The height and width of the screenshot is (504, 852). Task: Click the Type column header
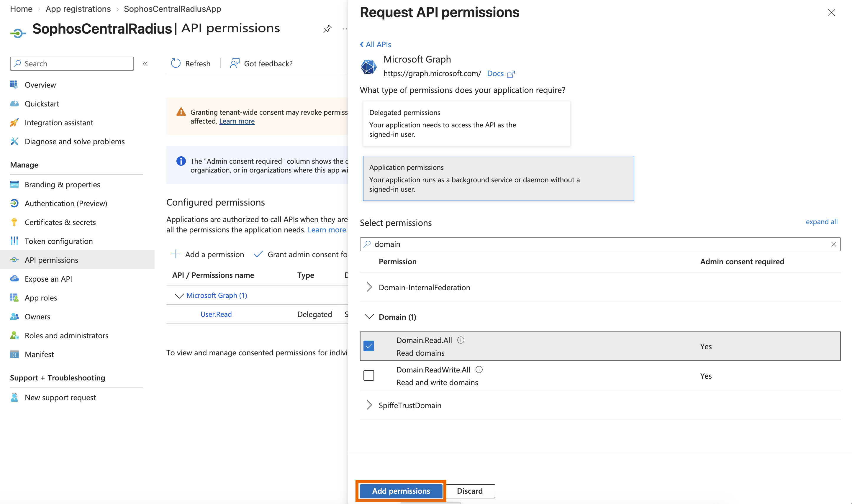(x=305, y=275)
